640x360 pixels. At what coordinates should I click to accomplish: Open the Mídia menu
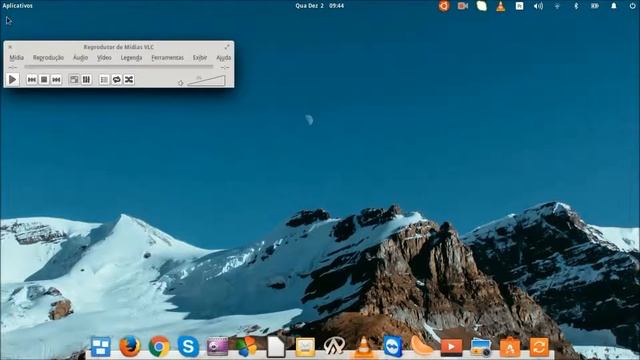coord(17,58)
